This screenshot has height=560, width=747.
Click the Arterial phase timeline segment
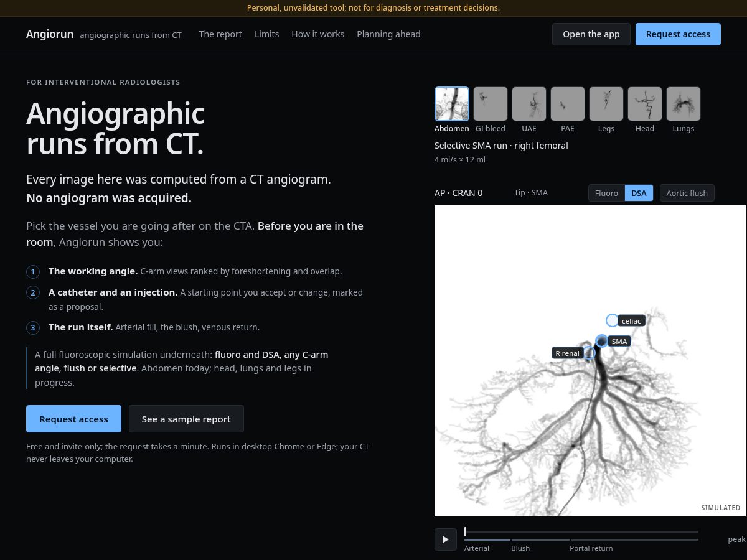[487, 539]
